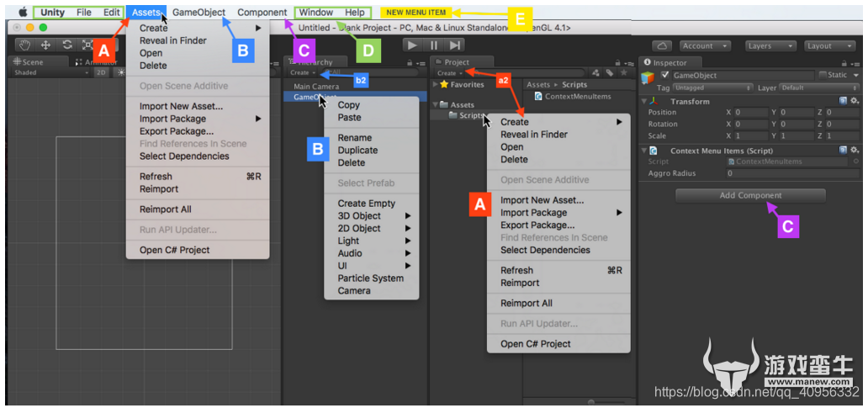The width and height of the screenshot is (868, 408).
Task: Select the Move tool in toolbar
Action: [x=46, y=45]
